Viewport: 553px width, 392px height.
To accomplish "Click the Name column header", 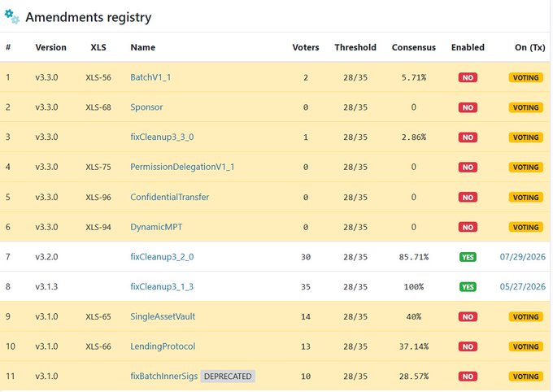I will tap(143, 47).
